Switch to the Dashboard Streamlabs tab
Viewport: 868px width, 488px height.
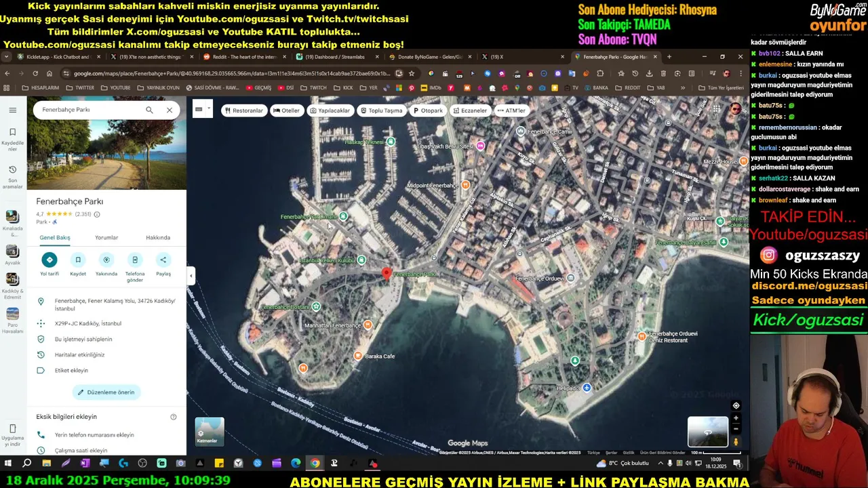point(336,57)
